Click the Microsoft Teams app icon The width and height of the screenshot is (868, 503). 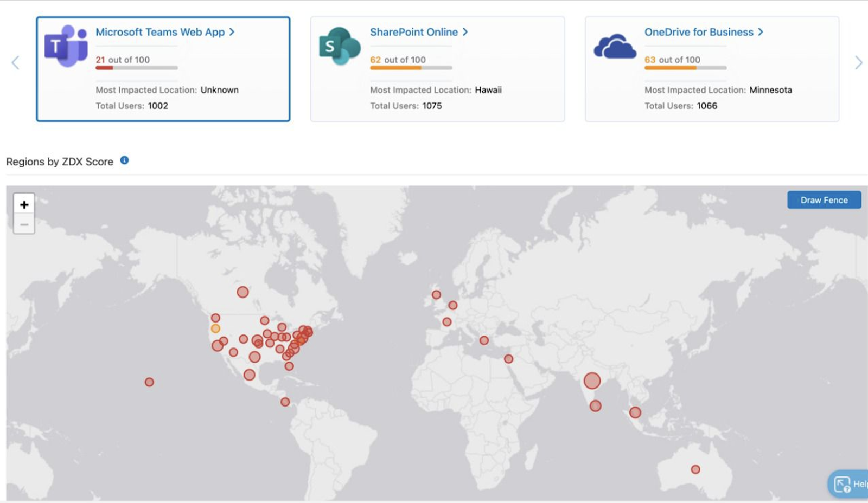tap(66, 46)
